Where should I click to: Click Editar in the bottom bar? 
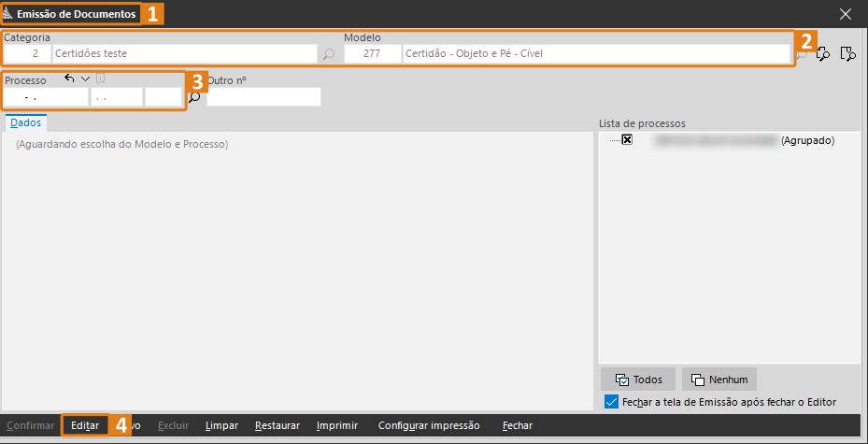(85, 425)
